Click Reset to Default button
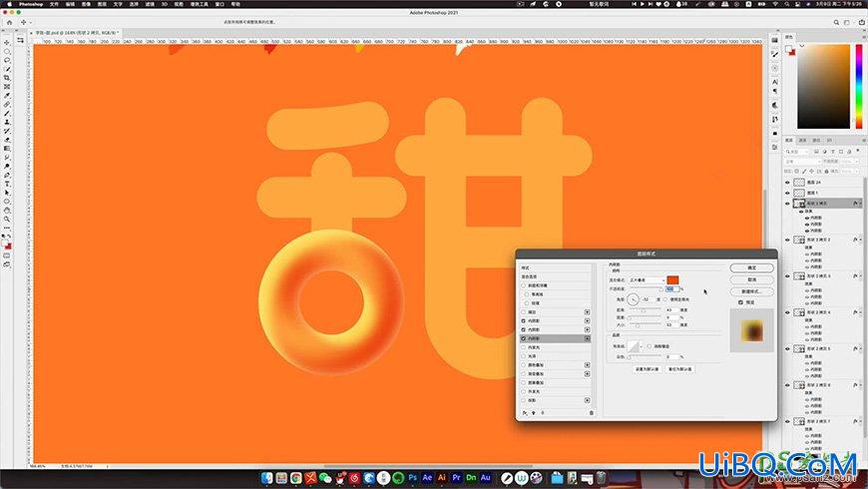The image size is (868, 489). click(679, 369)
